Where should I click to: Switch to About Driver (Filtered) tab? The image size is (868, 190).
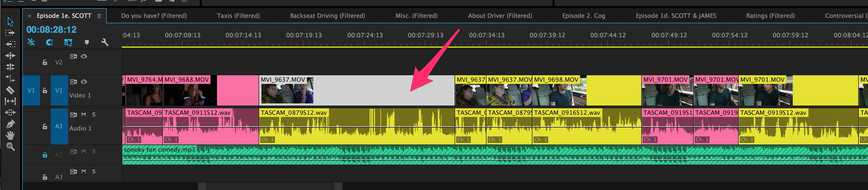500,16
